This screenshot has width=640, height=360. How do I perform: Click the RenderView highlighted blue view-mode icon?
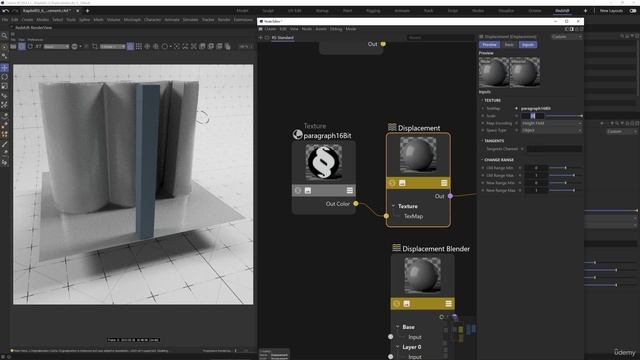130,47
